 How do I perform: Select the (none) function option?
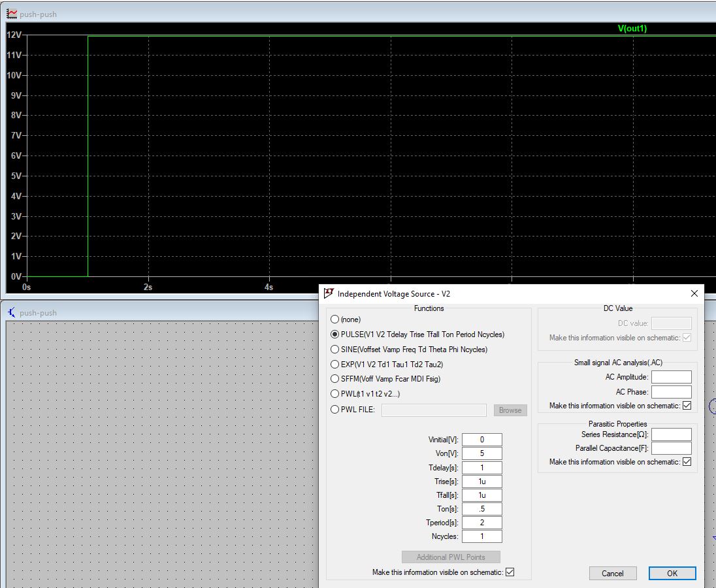334,319
